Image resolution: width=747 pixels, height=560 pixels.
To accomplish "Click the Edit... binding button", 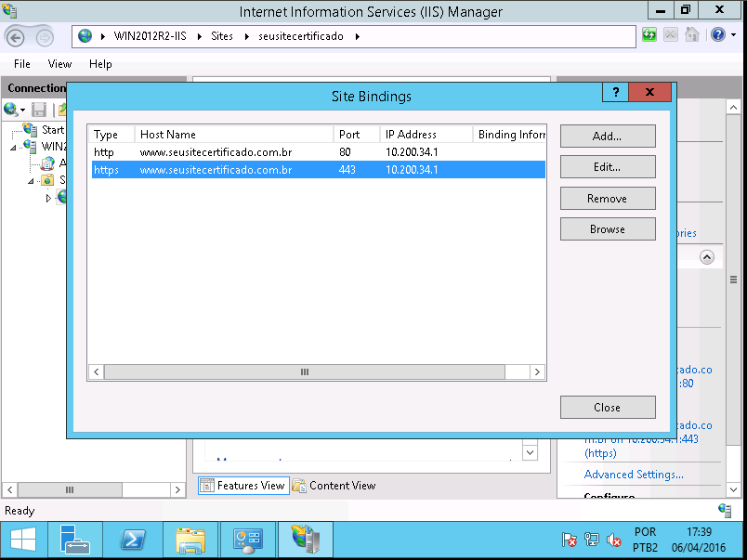I will 608,166.
